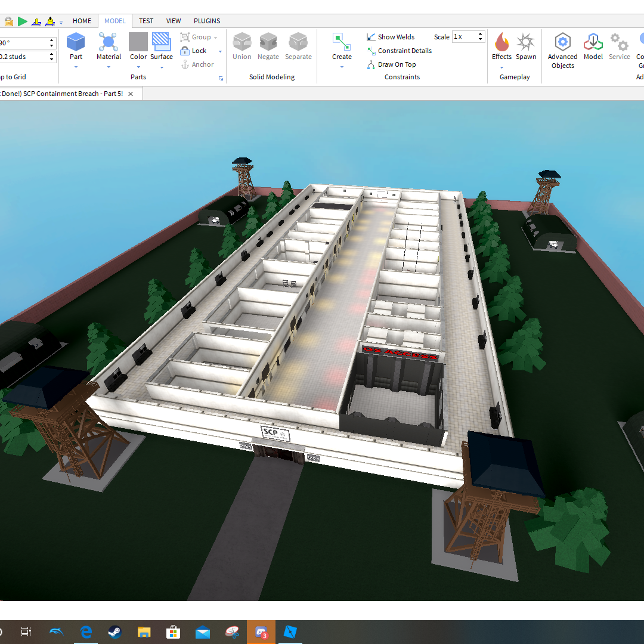The width and height of the screenshot is (644, 644).
Task: Click the Anchor tool
Action: click(197, 64)
